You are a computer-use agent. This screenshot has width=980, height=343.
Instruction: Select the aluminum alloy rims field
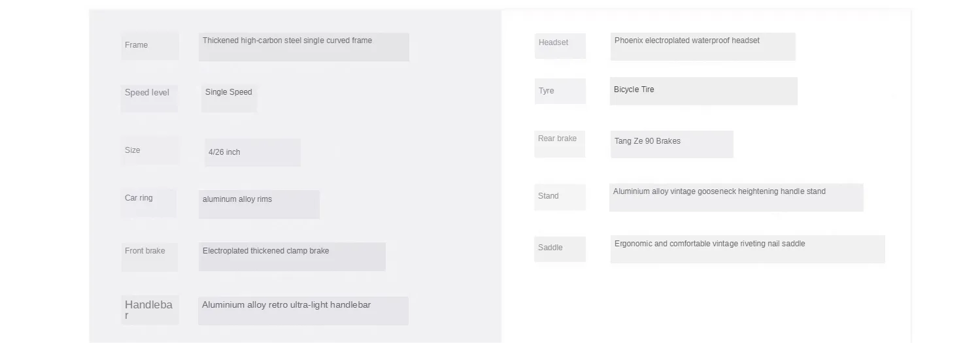259,204
